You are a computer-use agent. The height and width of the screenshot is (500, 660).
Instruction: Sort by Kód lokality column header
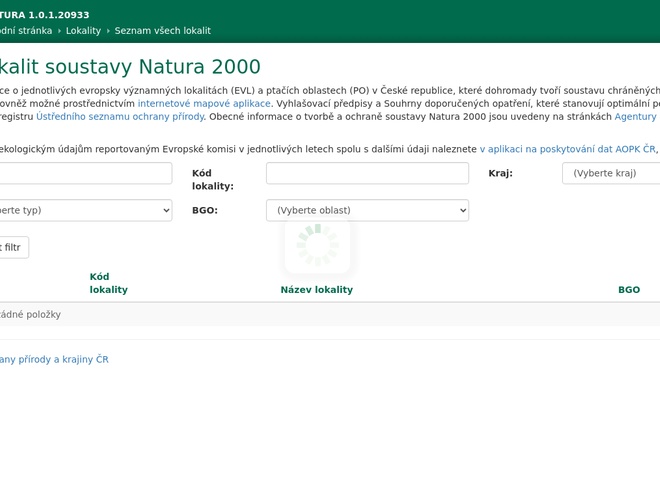[x=108, y=283]
